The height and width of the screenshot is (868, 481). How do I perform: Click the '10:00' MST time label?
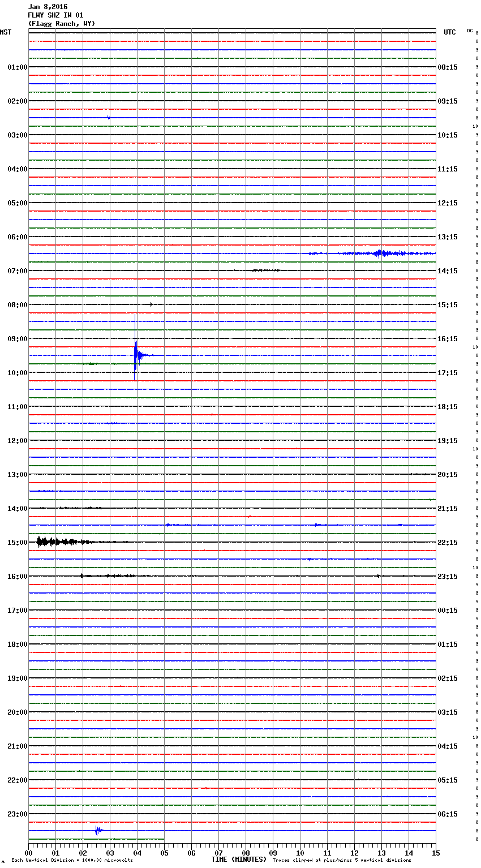point(18,373)
